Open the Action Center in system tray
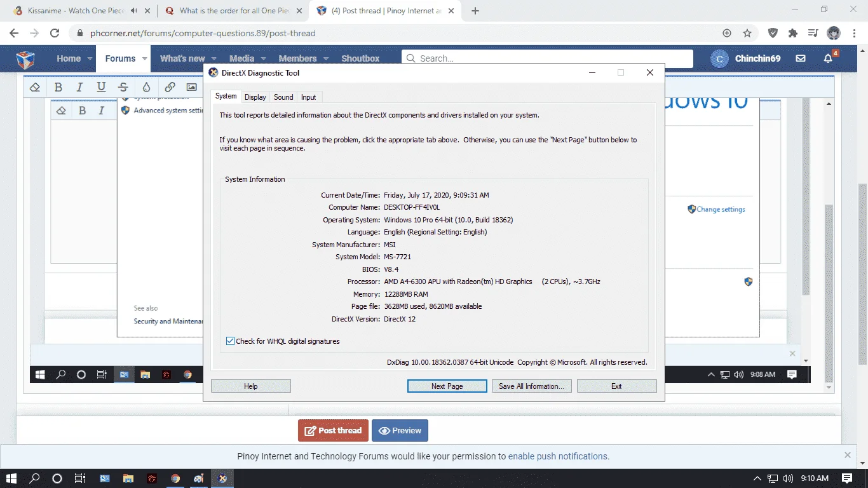The image size is (868, 488). pyautogui.click(x=847, y=478)
